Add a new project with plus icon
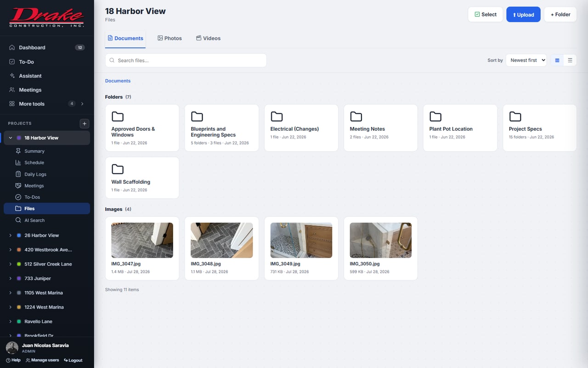Viewport: 588px width, 368px height. [85, 123]
